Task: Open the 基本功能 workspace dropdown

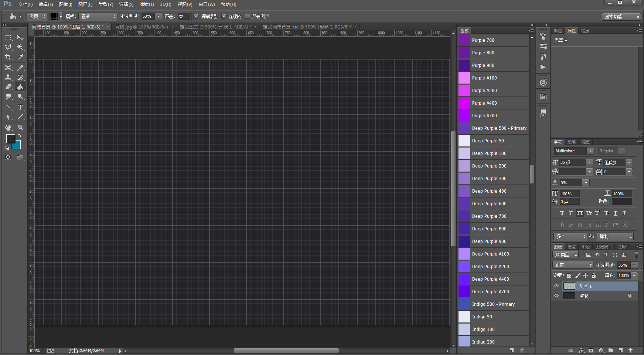Action: (621, 17)
